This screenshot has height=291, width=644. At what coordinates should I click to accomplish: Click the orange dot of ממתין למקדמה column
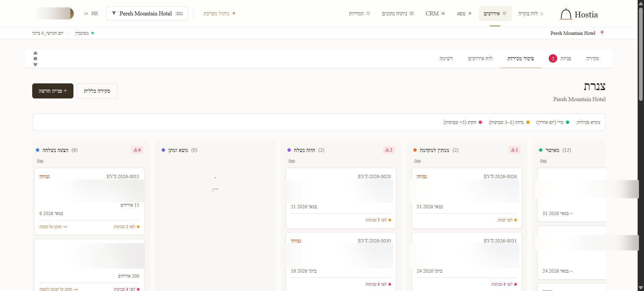pyautogui.click(x=415, y=150)
